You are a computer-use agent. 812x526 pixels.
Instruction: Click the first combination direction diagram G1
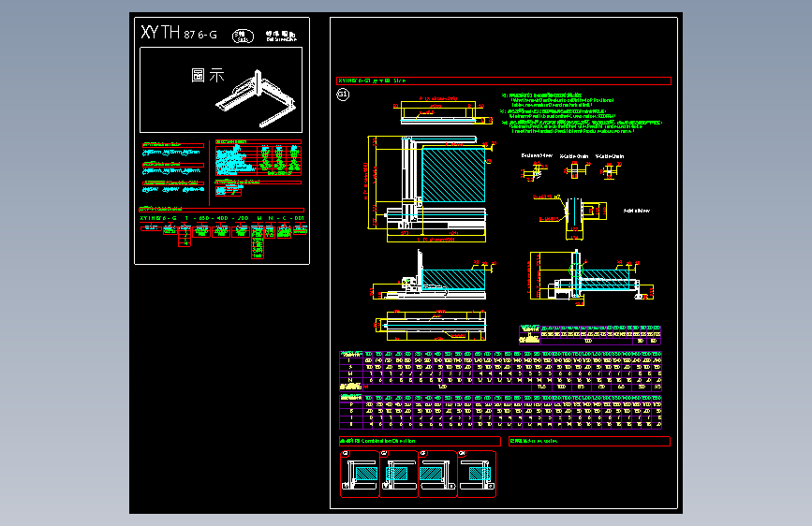[360, 475]
